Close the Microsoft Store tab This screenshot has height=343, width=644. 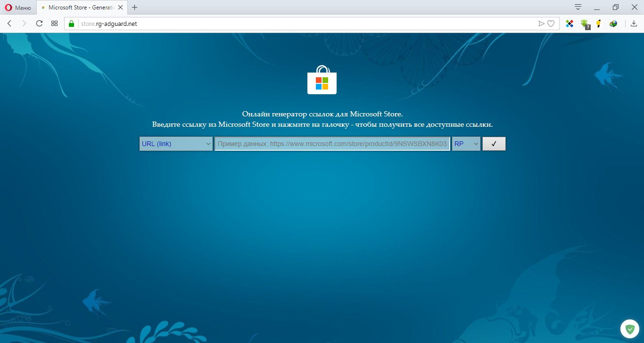pos(120,8)
